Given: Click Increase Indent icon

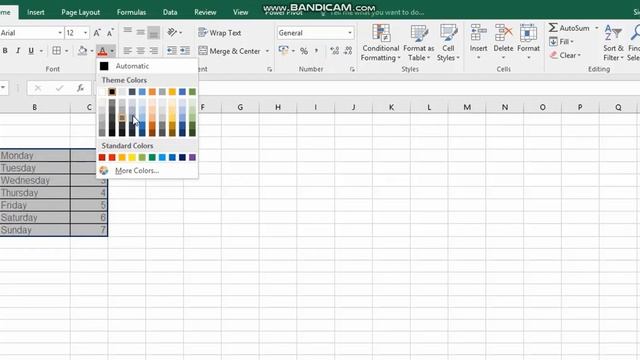Looking at the screenshot, I should coord(185,51).
